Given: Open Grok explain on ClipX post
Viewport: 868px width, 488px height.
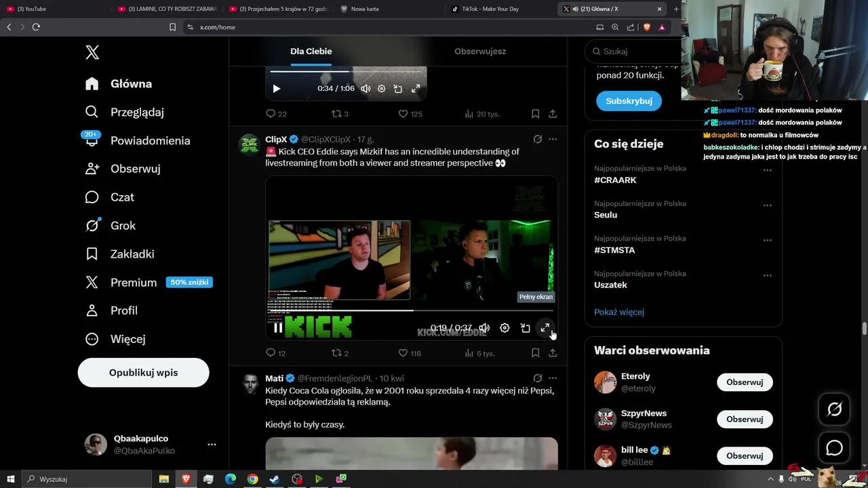Looking at the screenshot, I should [538, 139].
